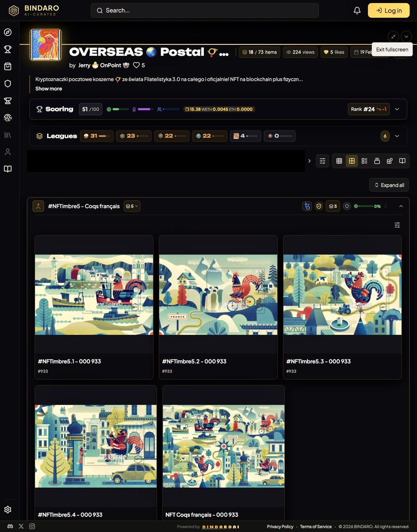Screen dimensions: 417x532
Task: Open the Instagram footer icon
Action: pos(32,526)
